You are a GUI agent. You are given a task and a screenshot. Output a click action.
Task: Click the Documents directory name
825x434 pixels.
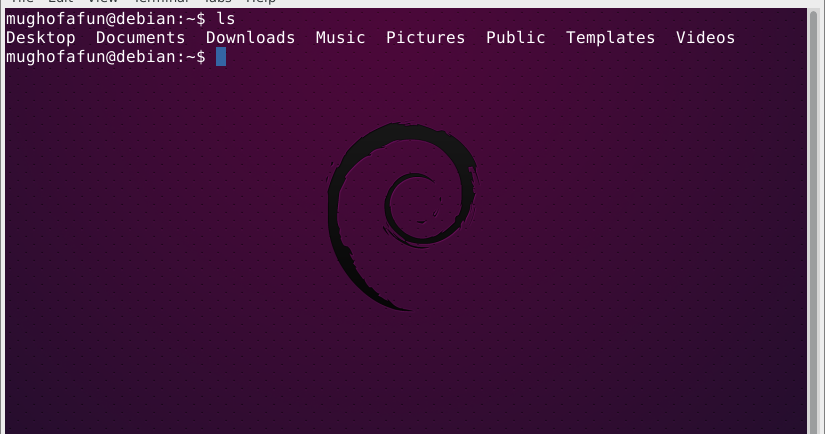tap(140, 38)
